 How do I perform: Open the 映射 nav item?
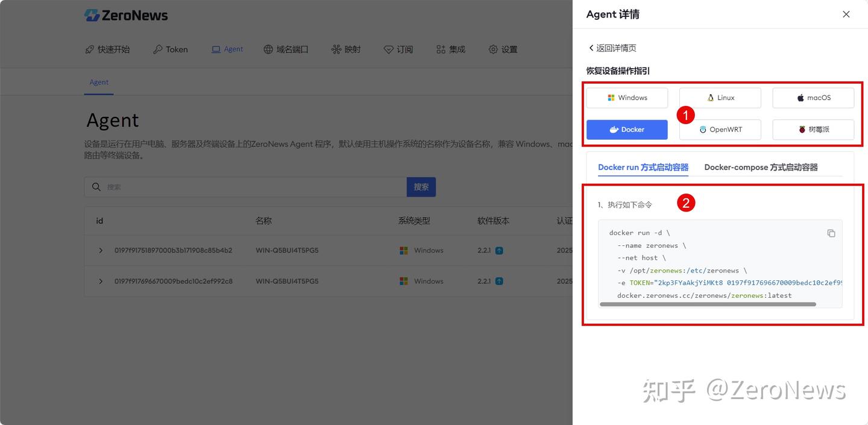[x=346, y=49]
